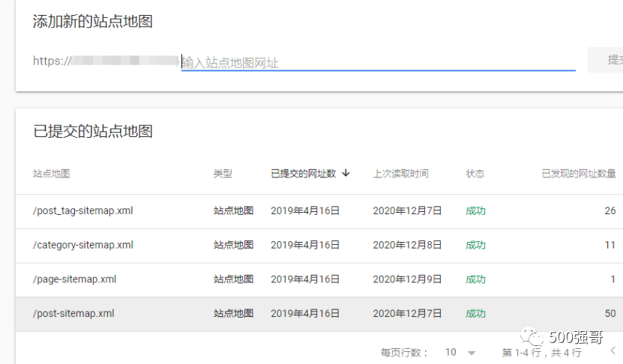Image resolution: width=623 pixels, height=364 pixels.
Task: Click the 状态 column header
Action: coord(475,174)
